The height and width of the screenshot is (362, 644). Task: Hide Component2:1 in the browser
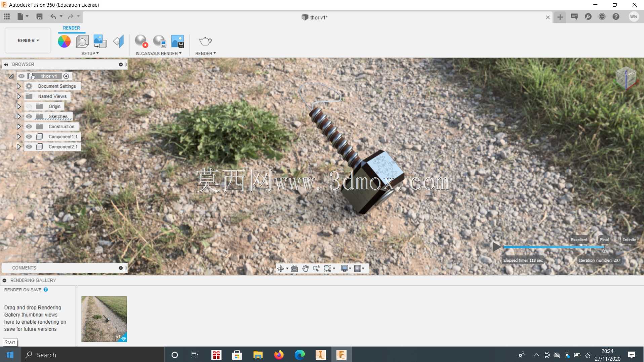click(x=29, y=147)
